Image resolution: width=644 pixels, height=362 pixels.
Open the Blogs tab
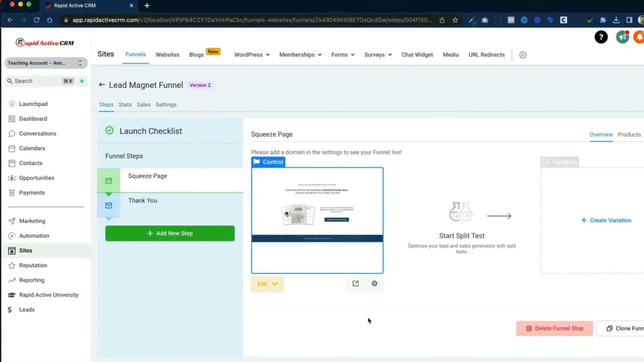click(x=196, y=55)
